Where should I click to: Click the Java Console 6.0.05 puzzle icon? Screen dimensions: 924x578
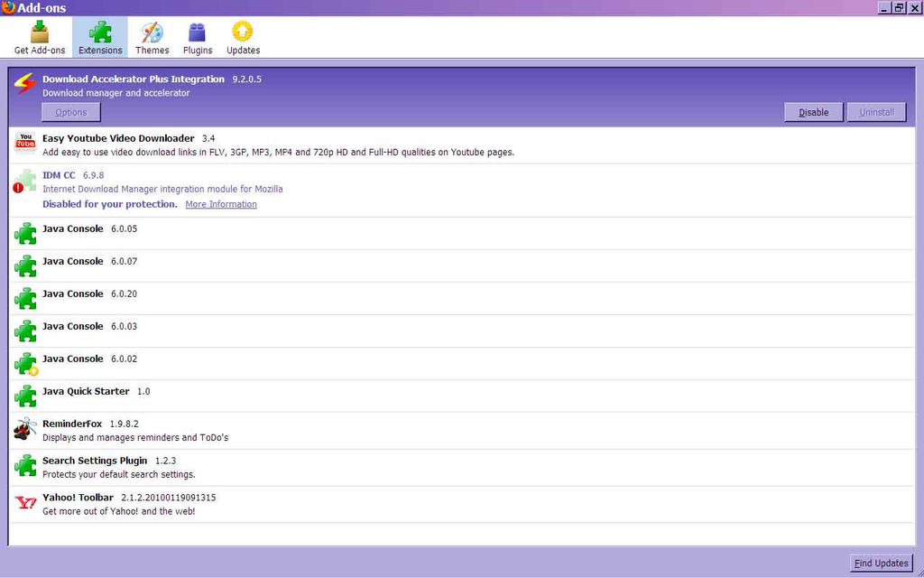click(25, 234)
